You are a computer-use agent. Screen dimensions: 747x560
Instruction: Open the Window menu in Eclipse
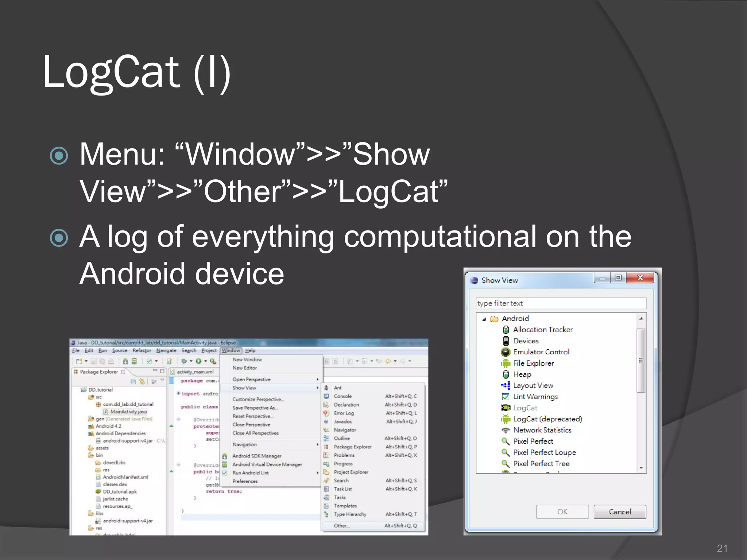[231, 350]
